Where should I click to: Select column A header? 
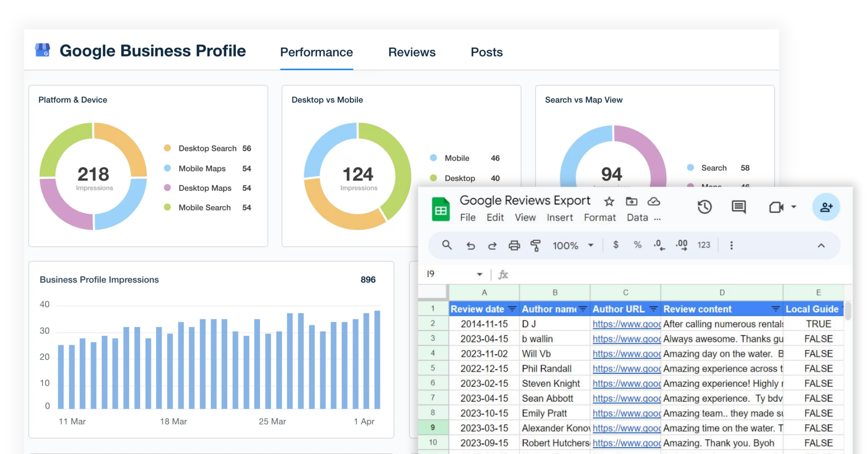(484, 292)
